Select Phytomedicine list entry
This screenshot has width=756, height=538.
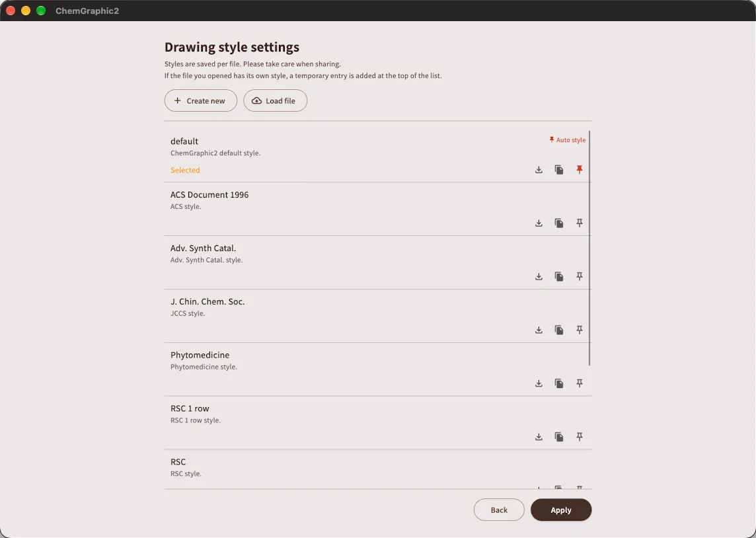coord(377,369)
